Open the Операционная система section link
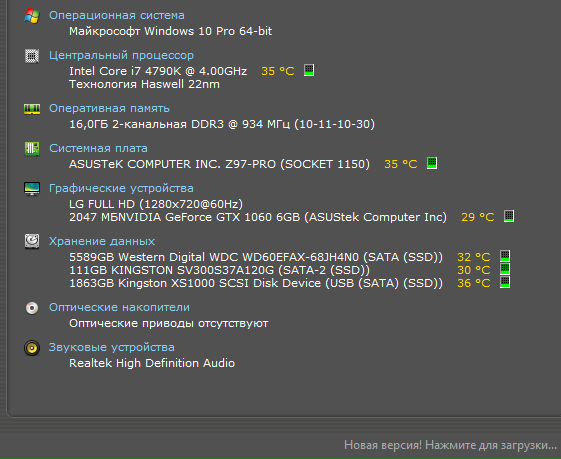The height and width of the screenshot is (459, 561). pyautogui.click(x=117, y=15)
